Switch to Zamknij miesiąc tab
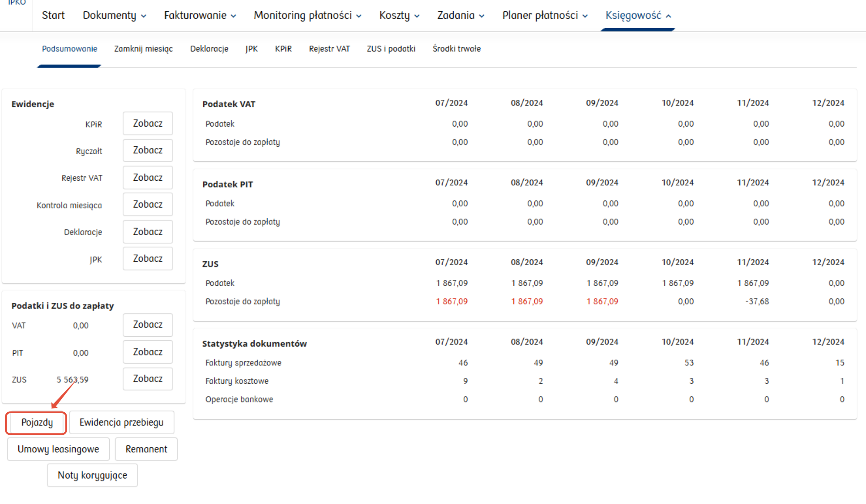 143,49
